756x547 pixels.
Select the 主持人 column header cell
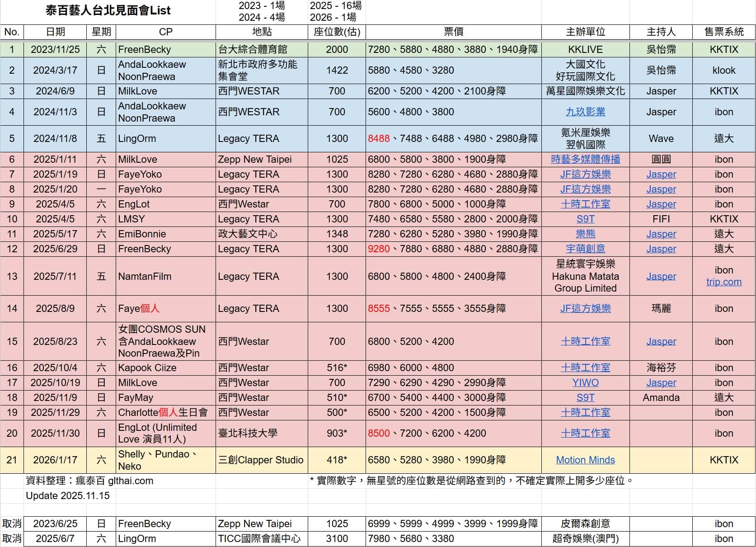click(x=661, y=32)
